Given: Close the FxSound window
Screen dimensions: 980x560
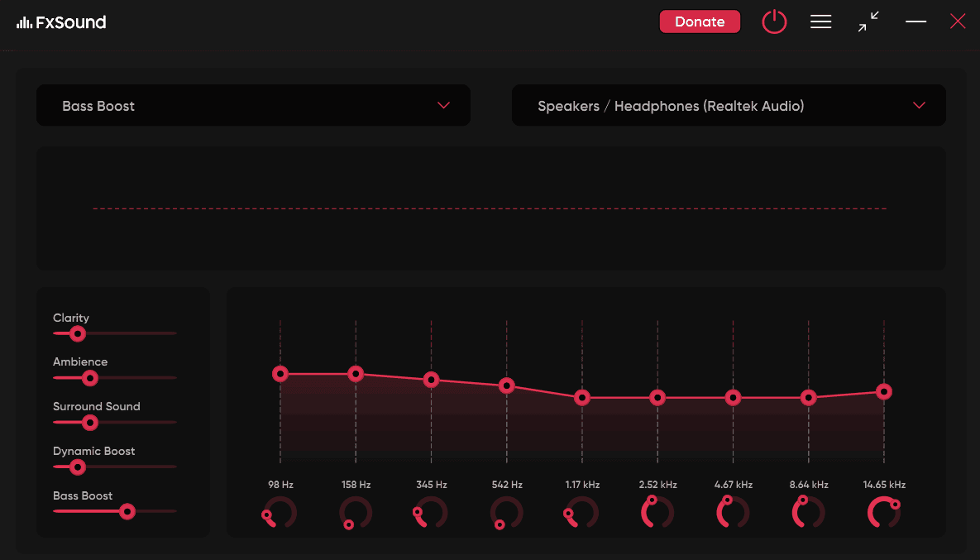Looking at the screenshot, I should [x=958, y=22].
